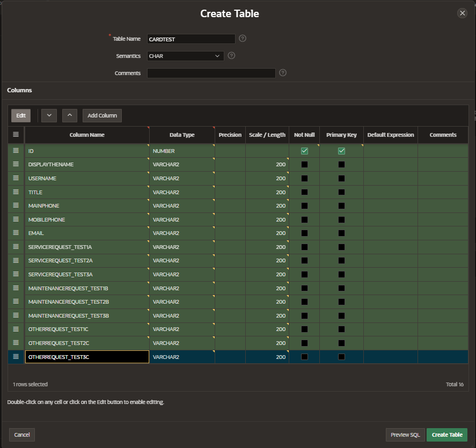Toggle Primary Key checkbox for OTHERREQUEST_TEST3C
The height and width of the screenshot is (448, 476).
point(341,357)
